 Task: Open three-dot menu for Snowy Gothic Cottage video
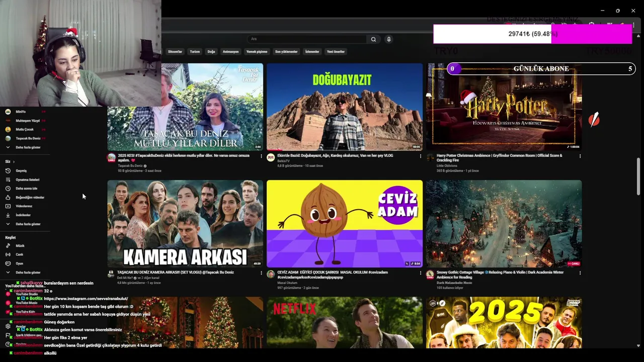[x=580, y=273]
